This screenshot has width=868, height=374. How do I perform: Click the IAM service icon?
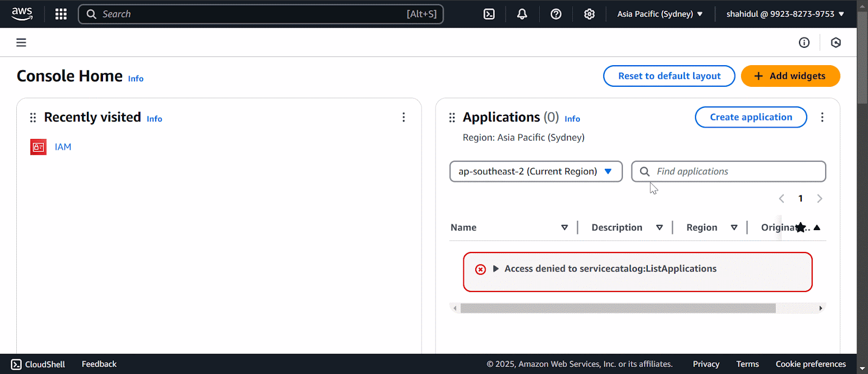39,147
